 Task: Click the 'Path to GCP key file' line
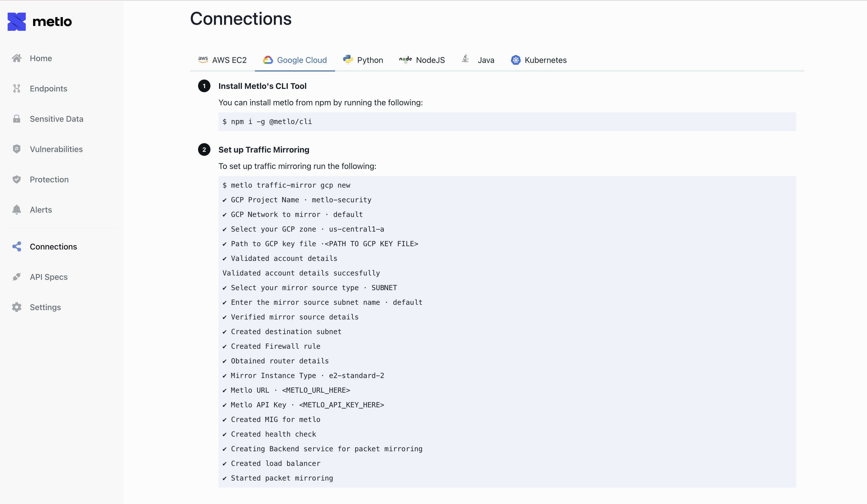click(x=320, y=243)
